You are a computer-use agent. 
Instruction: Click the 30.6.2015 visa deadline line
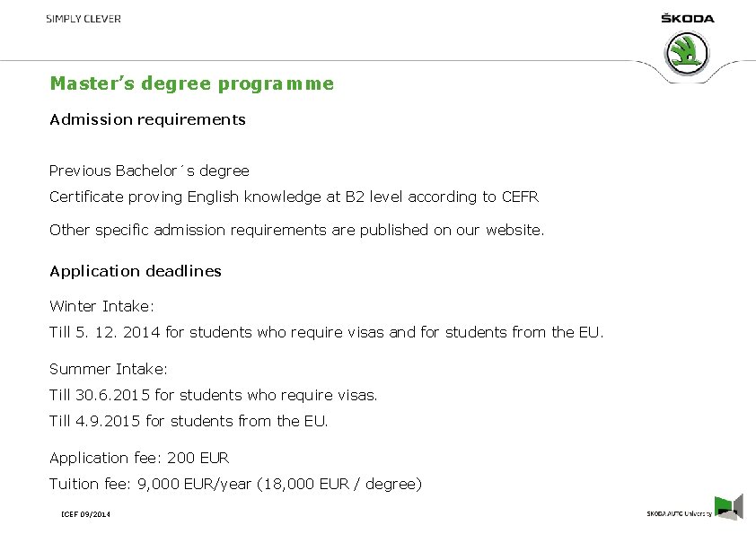(x=214, y=395)
